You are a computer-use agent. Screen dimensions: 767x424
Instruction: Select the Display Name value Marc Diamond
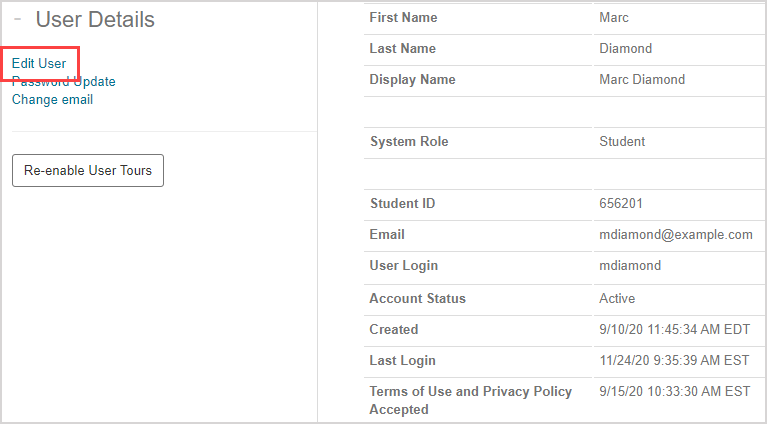coord(642,80)
